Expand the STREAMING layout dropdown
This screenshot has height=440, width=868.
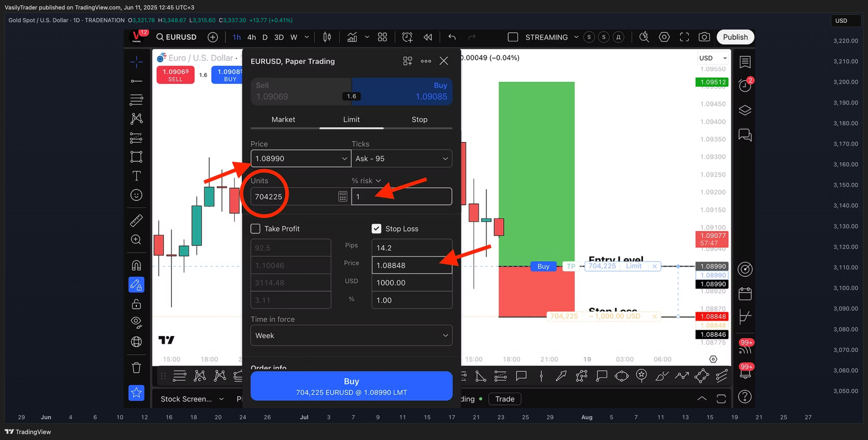(x=576, y=37)
